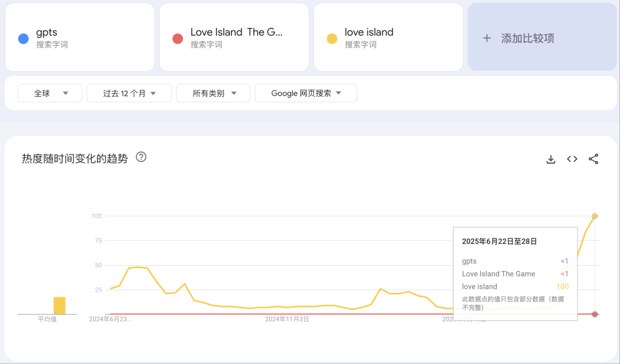Open help for 热度随时间变化的趋势

(x=141, y=157)
